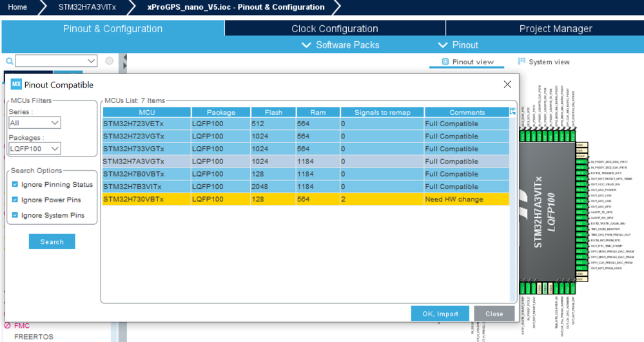Select the Pinout view tab
Viewport: 644px width, 342px height.
pyautogui.click(x=467, y=62)
